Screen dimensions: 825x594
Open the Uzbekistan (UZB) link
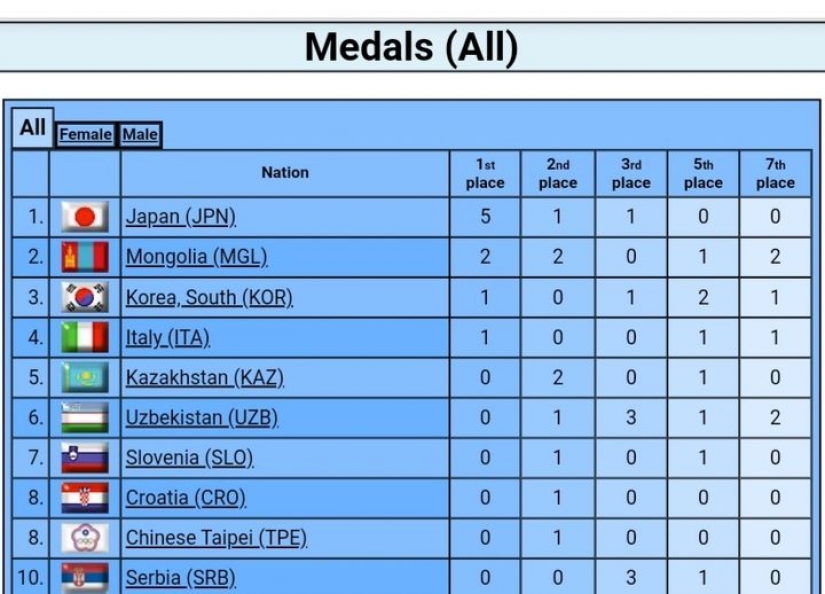click(x=202, y=417)
